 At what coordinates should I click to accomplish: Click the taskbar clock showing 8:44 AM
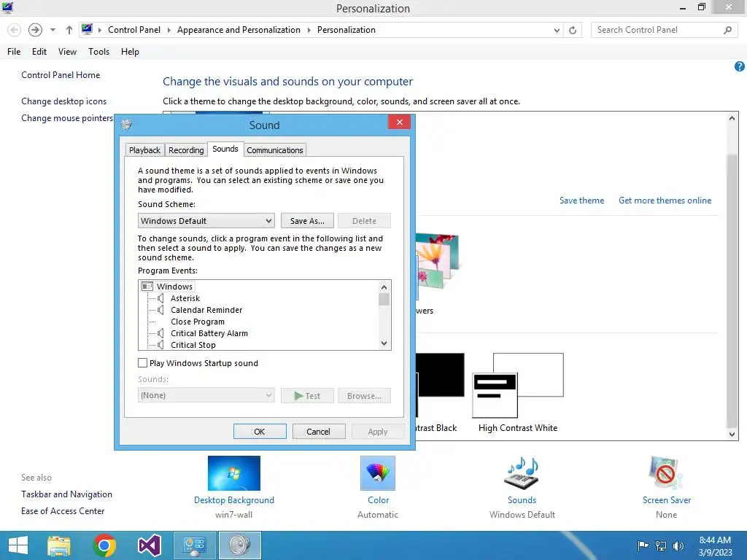pos(715,545)
